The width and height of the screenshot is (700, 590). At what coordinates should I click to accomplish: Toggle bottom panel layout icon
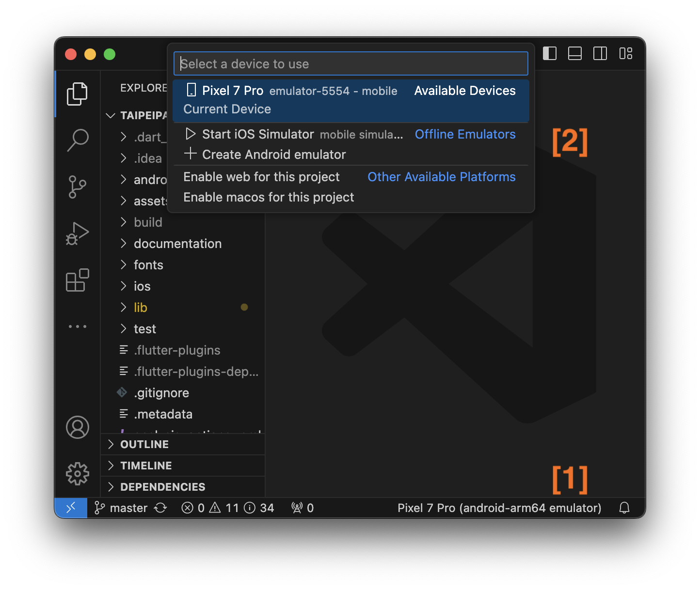pyautogui.click(x=575, y=53)
